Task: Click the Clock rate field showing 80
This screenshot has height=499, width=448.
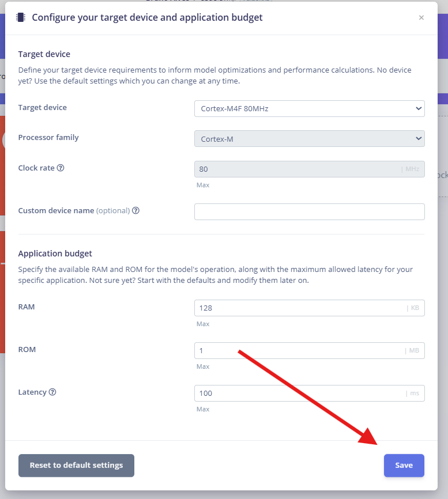Action: click(309, 169)
